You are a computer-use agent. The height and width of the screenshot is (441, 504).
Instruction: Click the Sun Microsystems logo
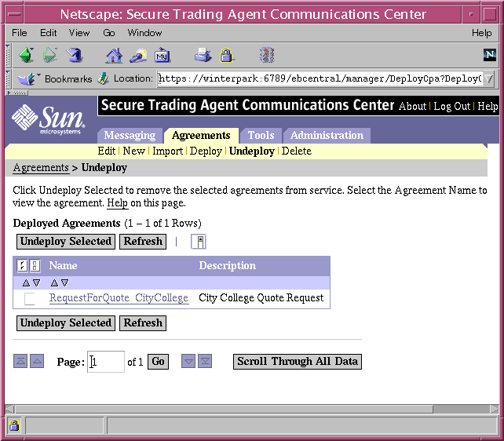(x=48, y=119)
